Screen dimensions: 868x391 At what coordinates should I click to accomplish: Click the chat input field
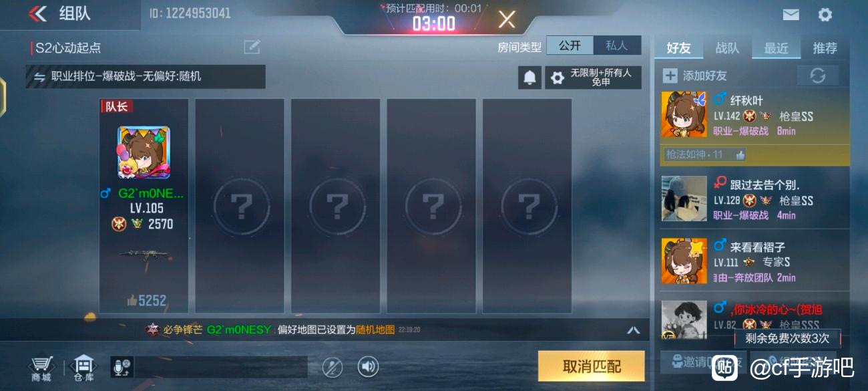220,367
